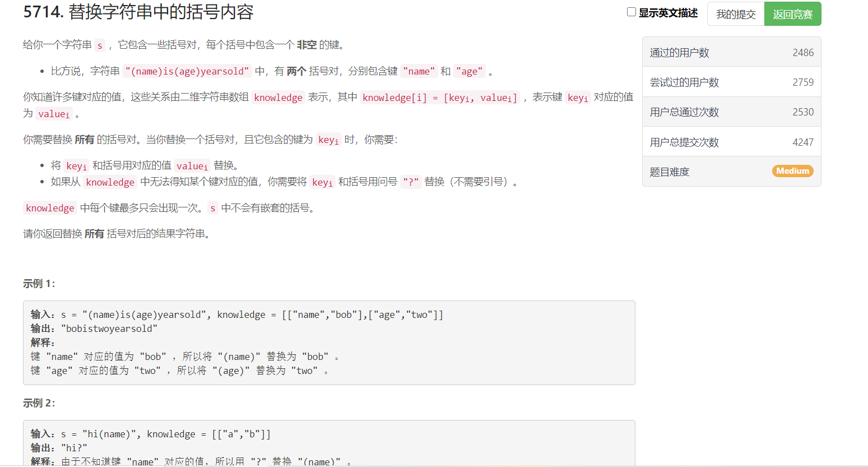Click the orange Medium difficulty badge
This screenshot has width=868, height=467.
click(793, 171)
